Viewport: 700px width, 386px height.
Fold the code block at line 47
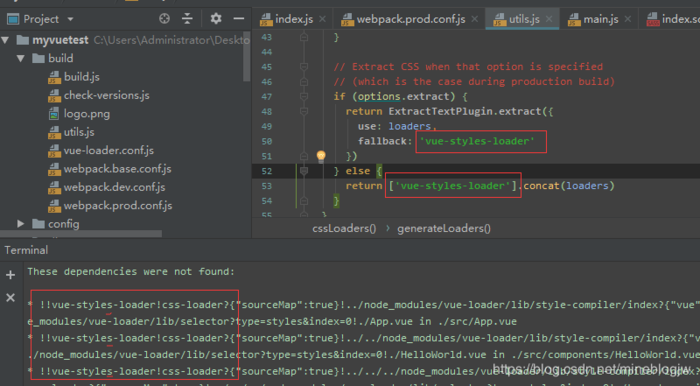304,96
